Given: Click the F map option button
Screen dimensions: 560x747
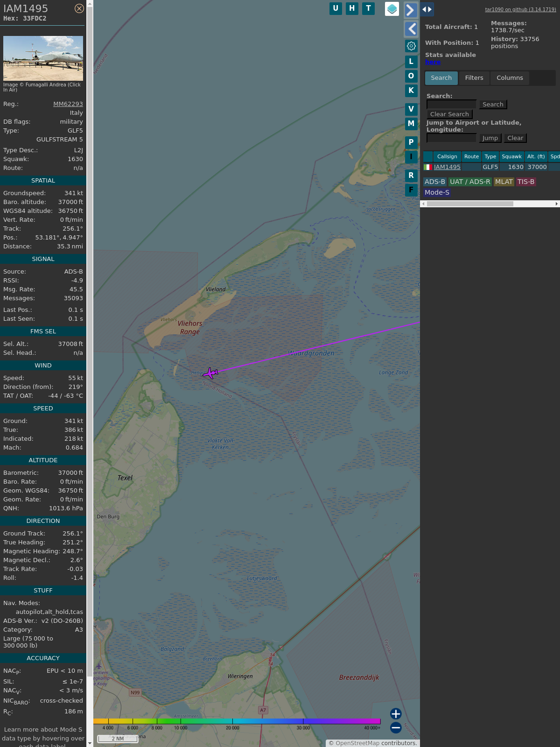Looking at the screenshot, I should point(411,190).
